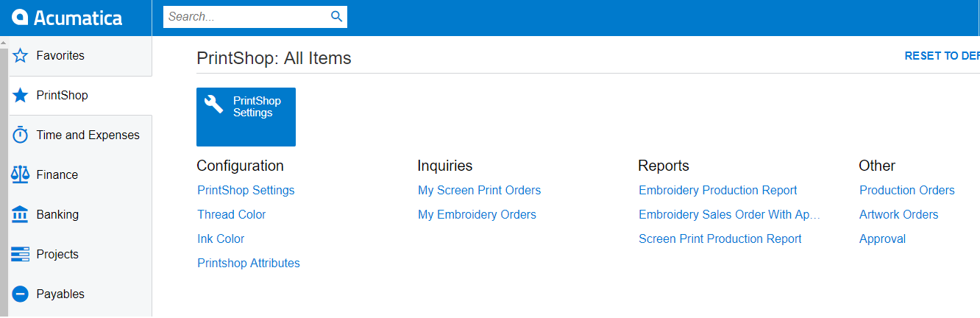Open Embroidery Production Report link
Image resolution: width=980 pixels, height=318 pixels.
(x=717, y=191)
